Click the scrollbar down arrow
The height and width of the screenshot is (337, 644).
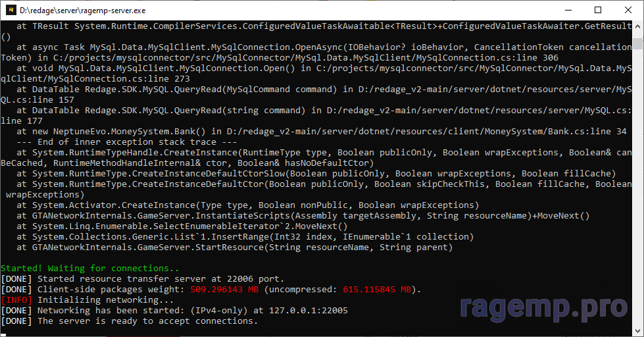click(x=637, y=330)
